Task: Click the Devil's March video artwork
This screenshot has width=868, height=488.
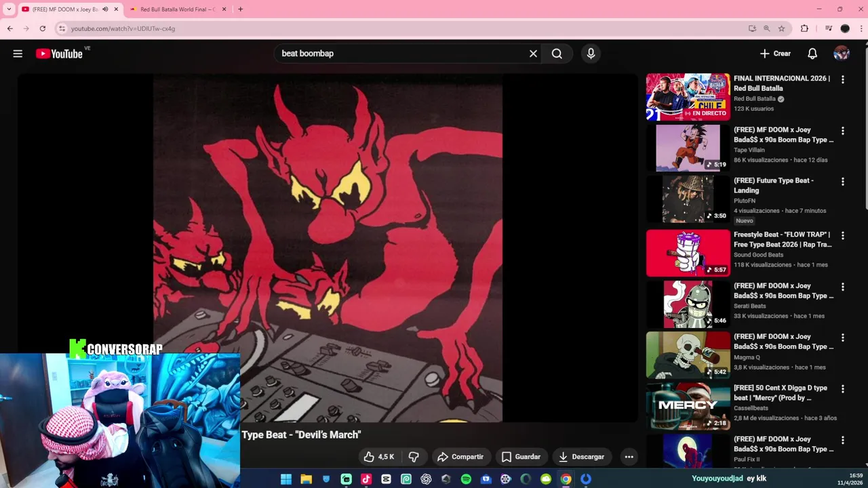Action: [x=328, y=249]
